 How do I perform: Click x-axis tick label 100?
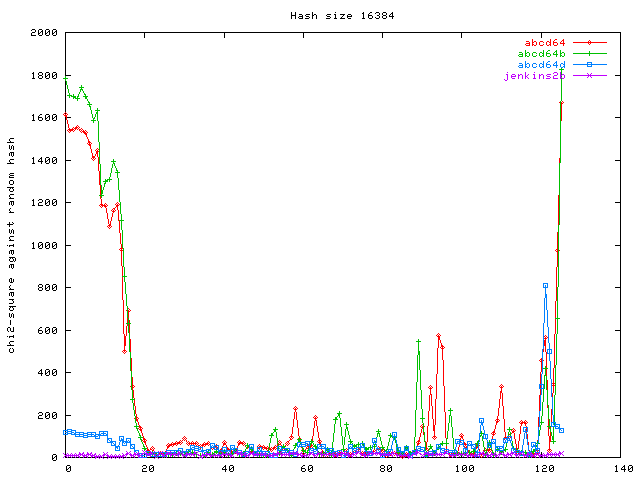click(x=464, y=469)
